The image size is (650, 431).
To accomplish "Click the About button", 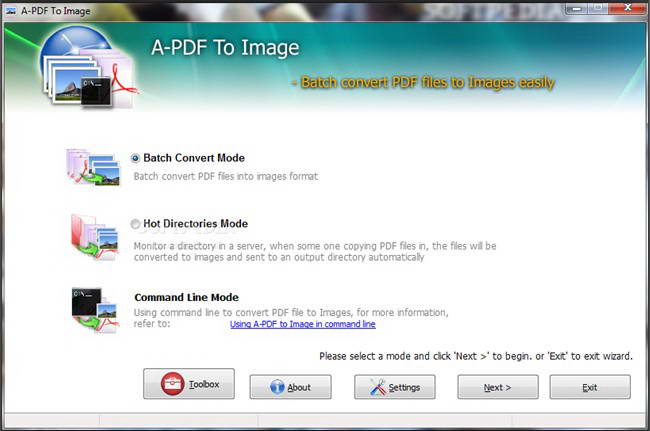I will click(x=291, y=387).
